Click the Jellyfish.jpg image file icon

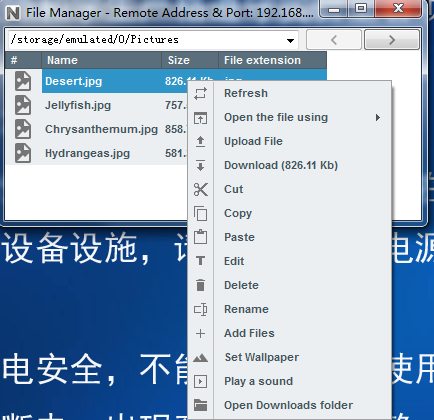[23, 105]
